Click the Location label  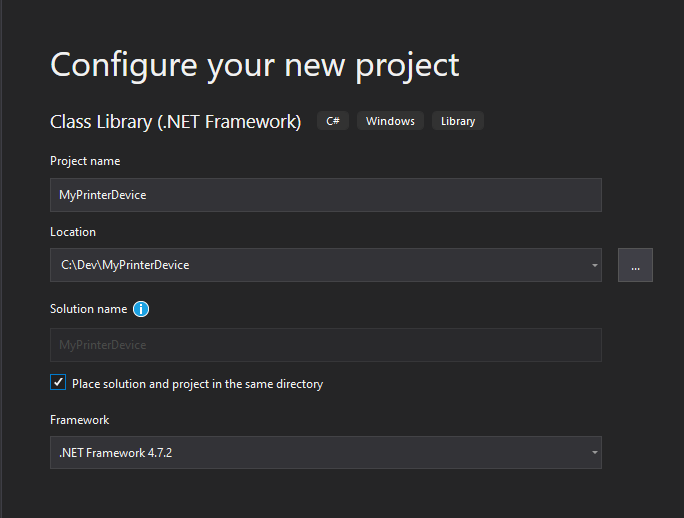tap(73, 232)
